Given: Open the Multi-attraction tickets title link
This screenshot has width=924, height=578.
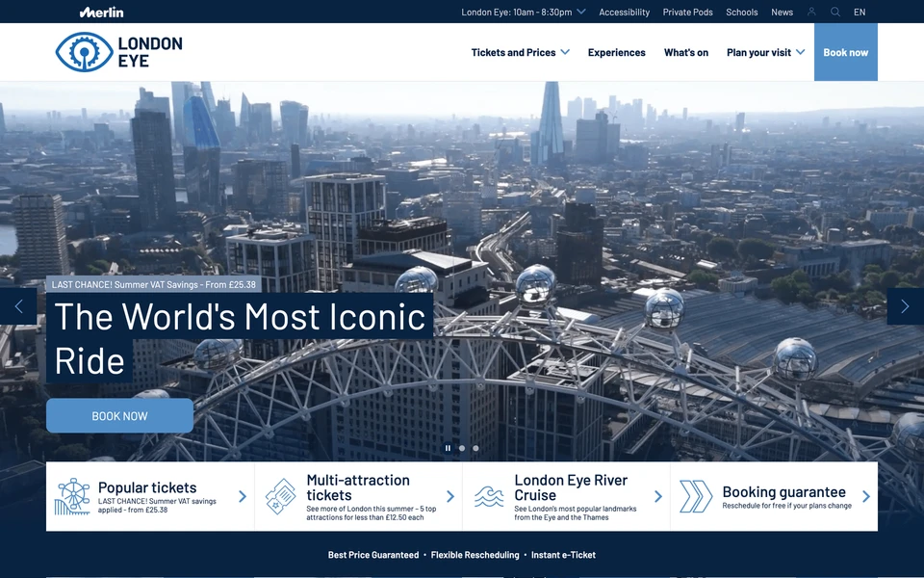Looking at the screenshot, I should tap(358, 487).
